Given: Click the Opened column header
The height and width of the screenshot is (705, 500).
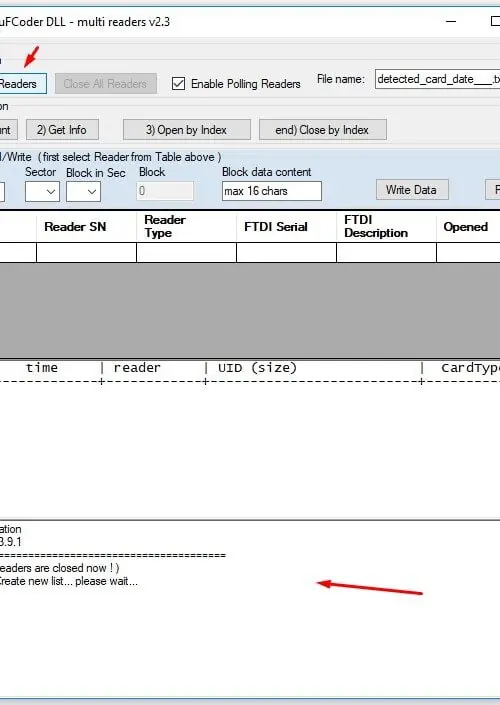Looking at the screenshot, I should [469, 227].
